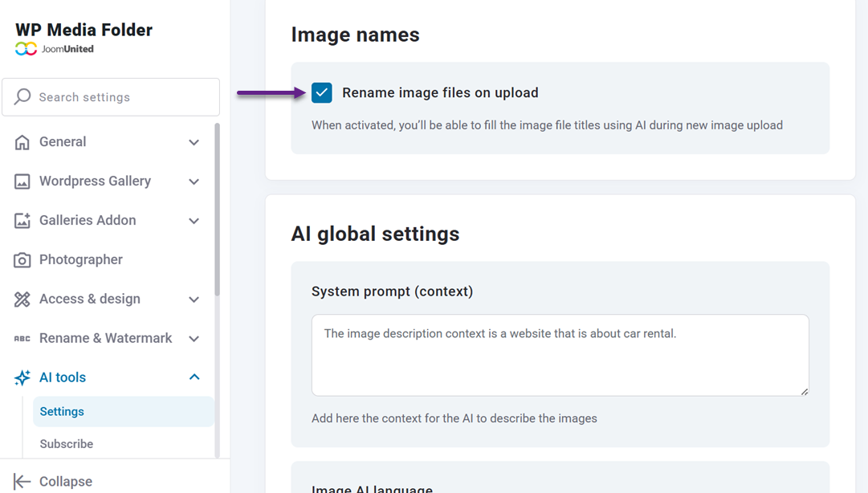Open the Galleries Addon via its icon
Viewport: 868px width, 493px height.
pyautogui.click(x=22, y=220)
